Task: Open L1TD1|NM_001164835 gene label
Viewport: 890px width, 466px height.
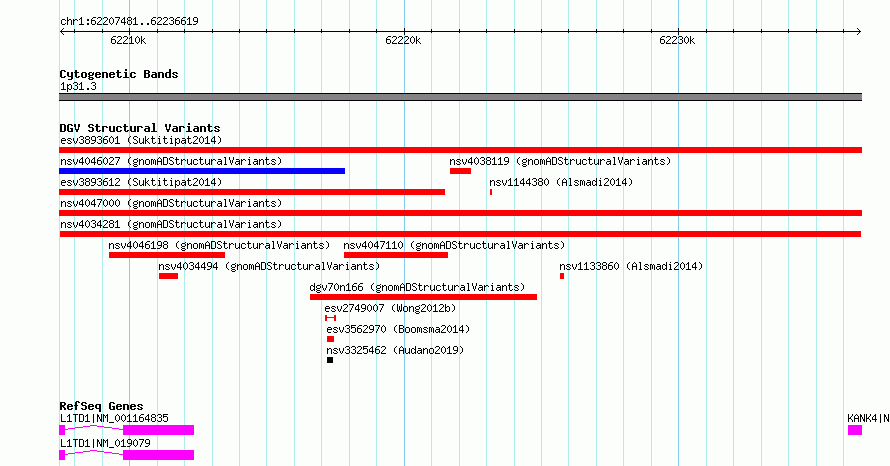Action: (x=114, y=418)
